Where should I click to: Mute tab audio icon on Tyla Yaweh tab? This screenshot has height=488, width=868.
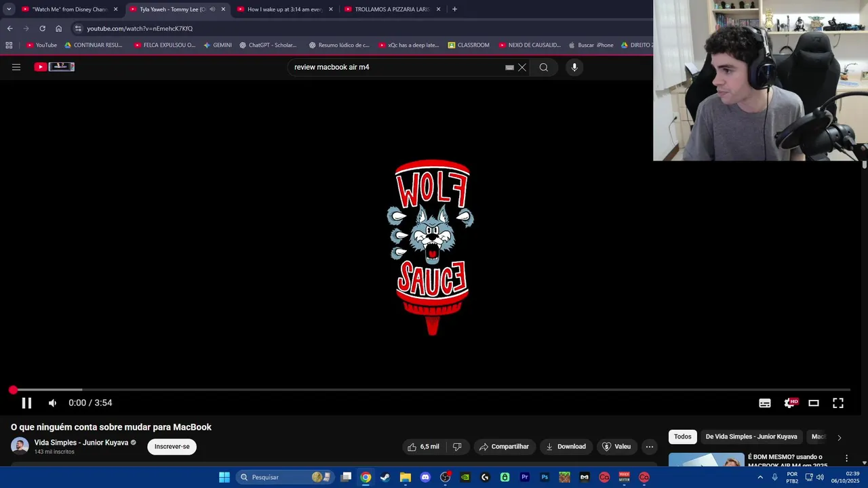point(212,9)
